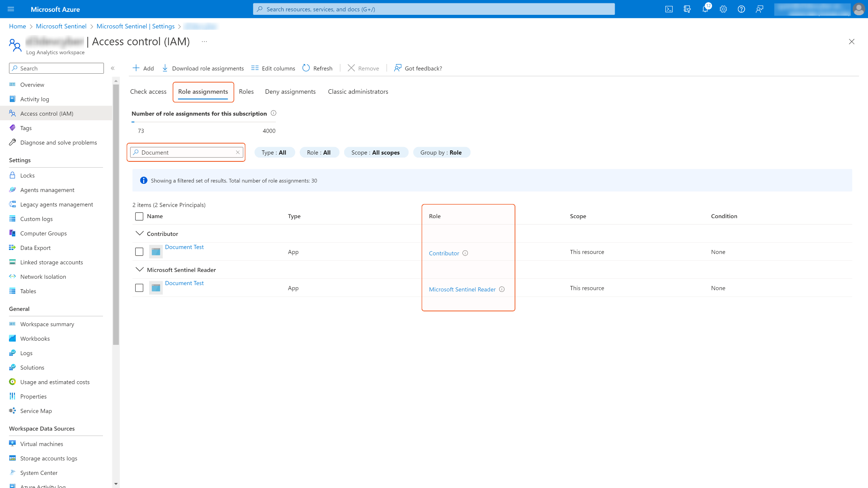
Task: Open the Group by : Role filter
Action: tap(441, 152)
